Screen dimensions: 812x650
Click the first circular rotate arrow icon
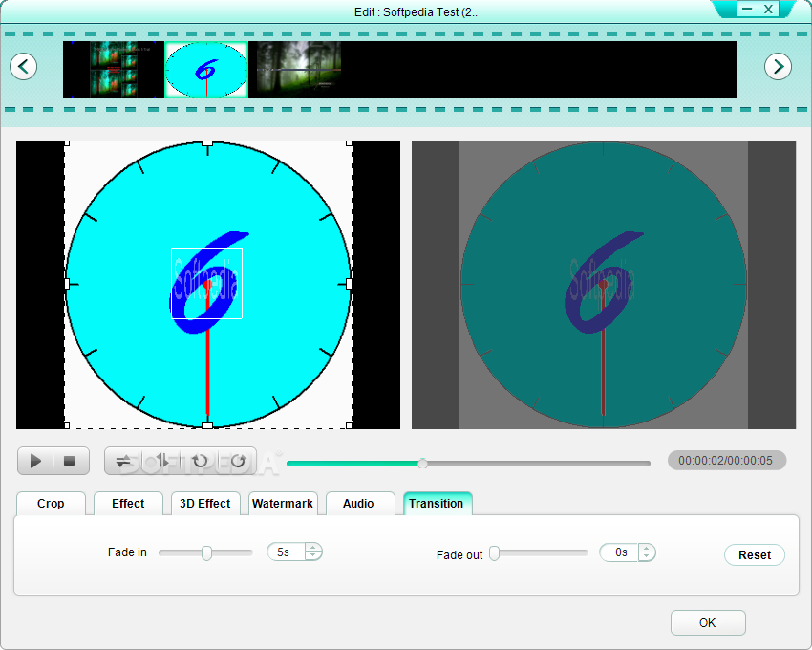click(x=200, y=461)
